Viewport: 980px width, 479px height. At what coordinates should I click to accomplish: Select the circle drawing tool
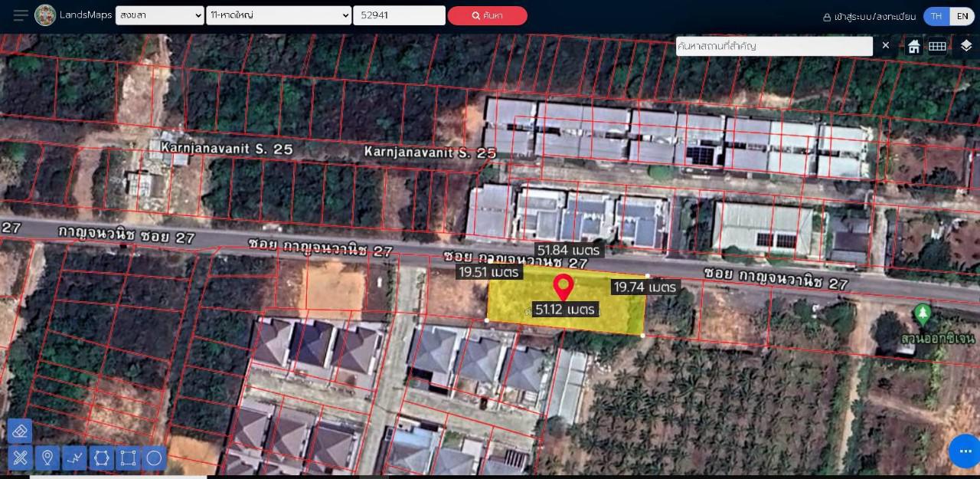click(x=154, y=458)
